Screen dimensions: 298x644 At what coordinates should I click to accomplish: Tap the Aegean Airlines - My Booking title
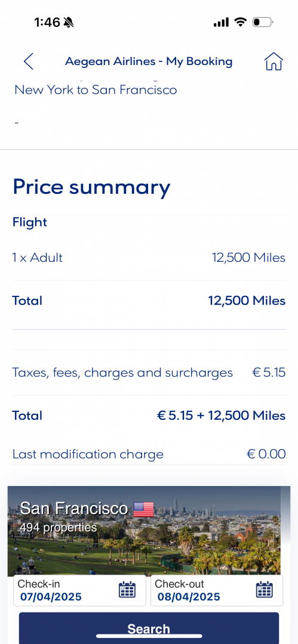tap(149, 61)
